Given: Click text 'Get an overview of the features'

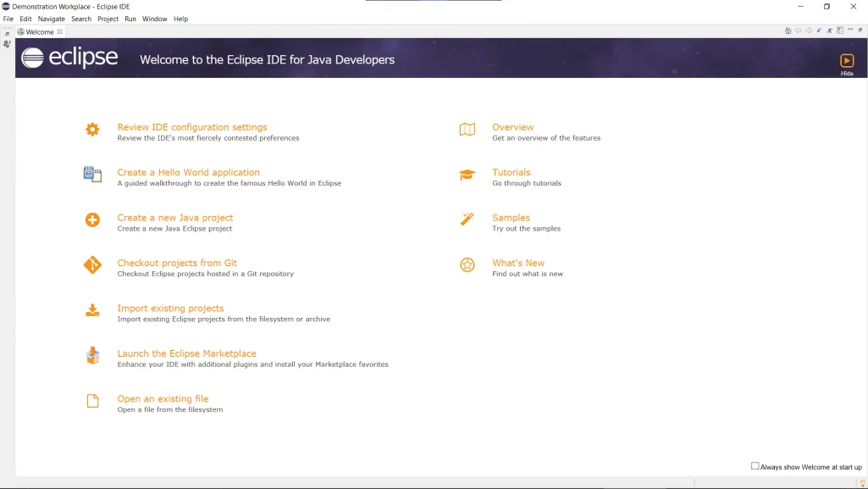Looking at the screenshot, I should click(546, 138).
